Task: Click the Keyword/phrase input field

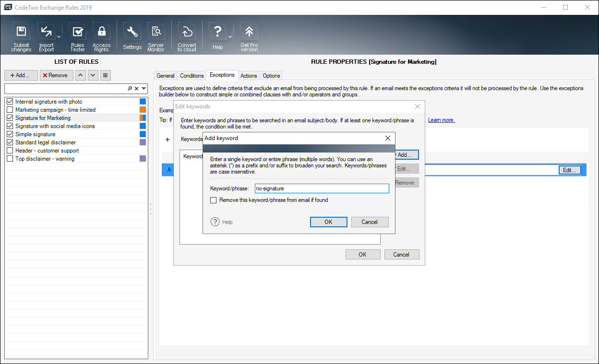Action: pyautogui.click(x=322, y=188)
